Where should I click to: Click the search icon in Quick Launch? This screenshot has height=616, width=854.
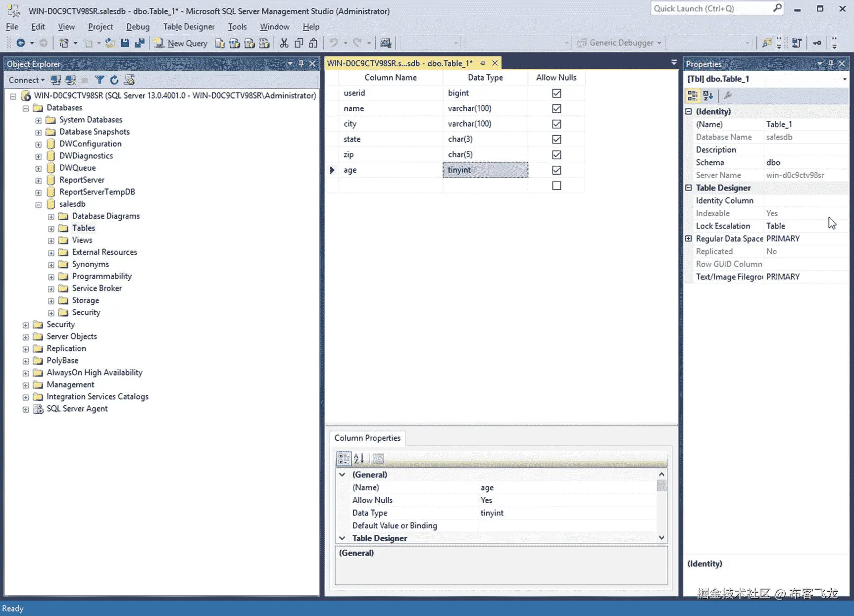(x=777, y=8)
